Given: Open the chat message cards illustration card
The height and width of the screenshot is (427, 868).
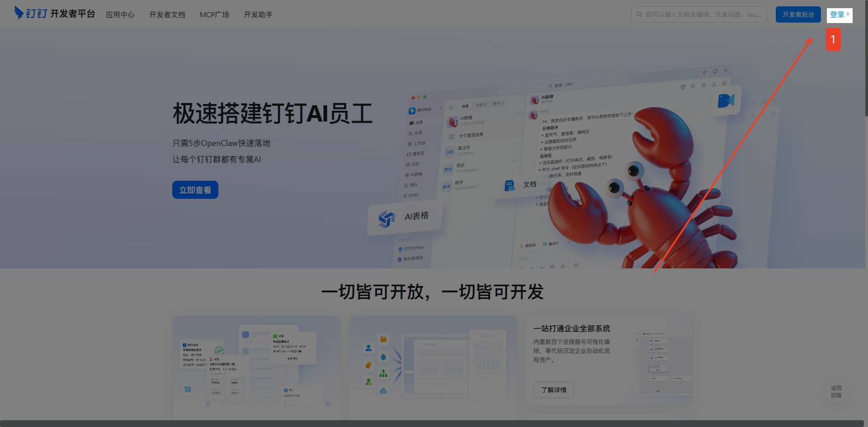Looking at the screenshot, I should click(x=257, y=368).
